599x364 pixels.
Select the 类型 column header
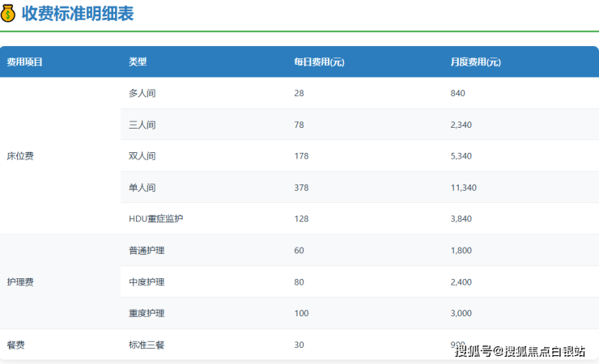138,62
